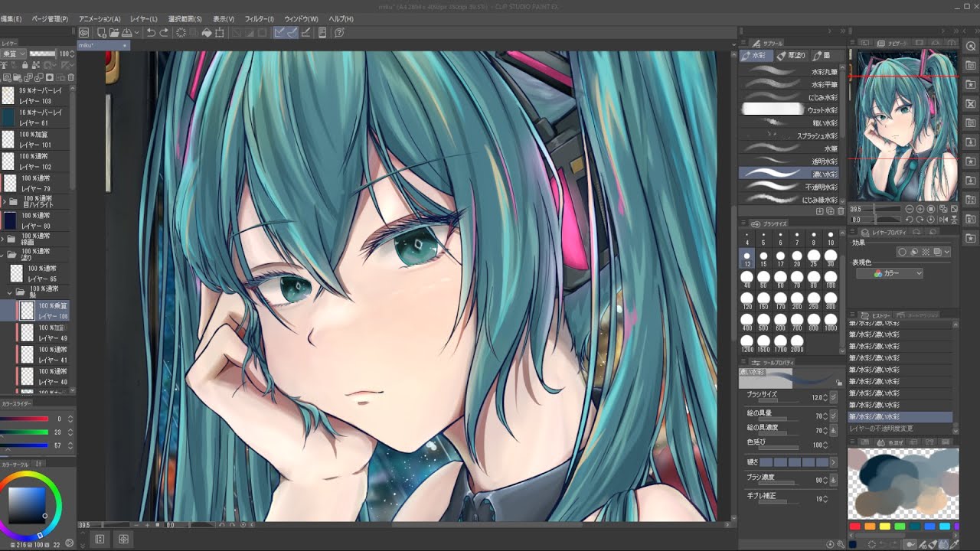The height and width of the screenshot is (551, 980).
Task: Select the 不透明水彩 brush
Action: (x=791, y=186)
